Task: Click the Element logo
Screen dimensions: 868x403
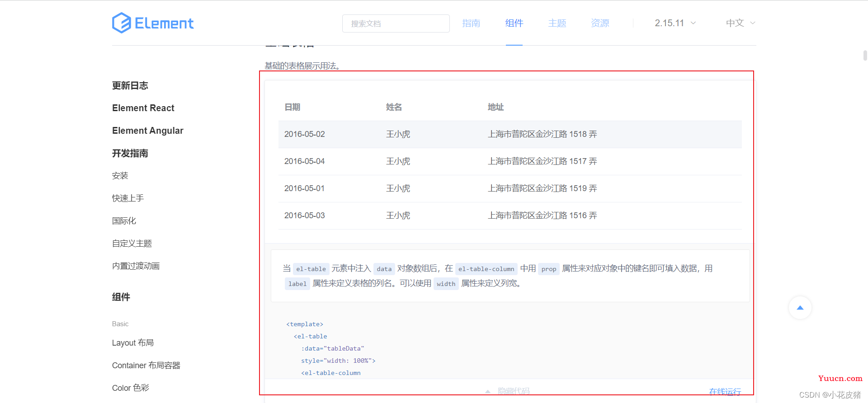Action: [153, 23]
